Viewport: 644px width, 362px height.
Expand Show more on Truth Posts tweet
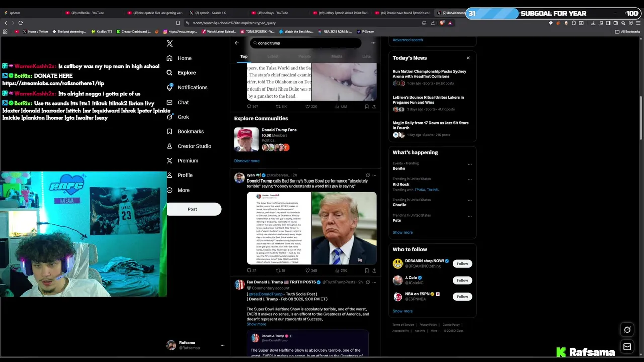256,325
